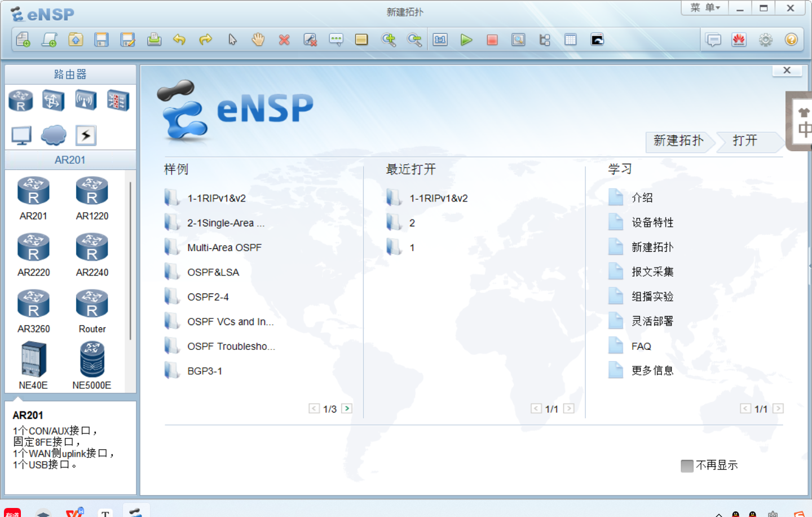Click the fit-to-screen 1:1 icon
The height and width of the screenshot is (517, 812).
[440, 40]
